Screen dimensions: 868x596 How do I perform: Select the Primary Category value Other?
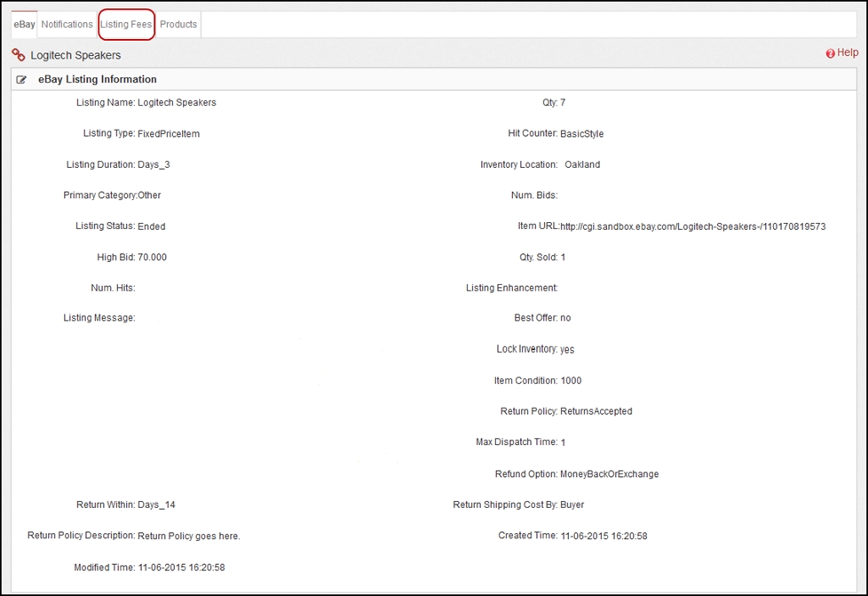pyautogui.click(x=149, y=195)
